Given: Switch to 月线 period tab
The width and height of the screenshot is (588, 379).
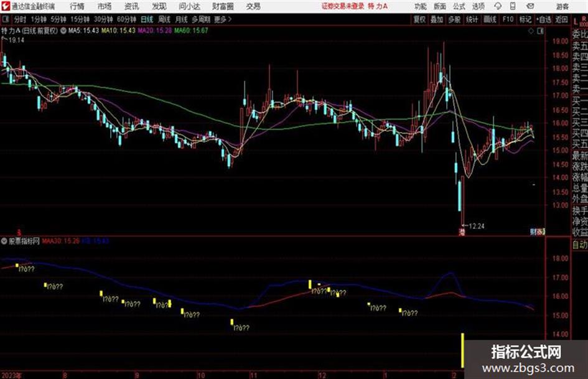Looking at the screenshot, I should tap(182, 19).
